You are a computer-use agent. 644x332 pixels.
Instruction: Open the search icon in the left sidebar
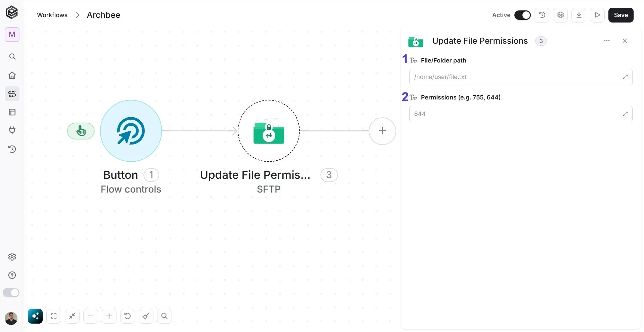[12, 56]
